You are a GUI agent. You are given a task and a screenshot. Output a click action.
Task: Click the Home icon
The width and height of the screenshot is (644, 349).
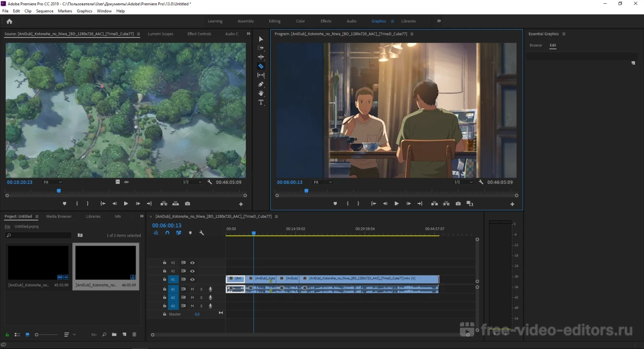click(x=9, y=21)
